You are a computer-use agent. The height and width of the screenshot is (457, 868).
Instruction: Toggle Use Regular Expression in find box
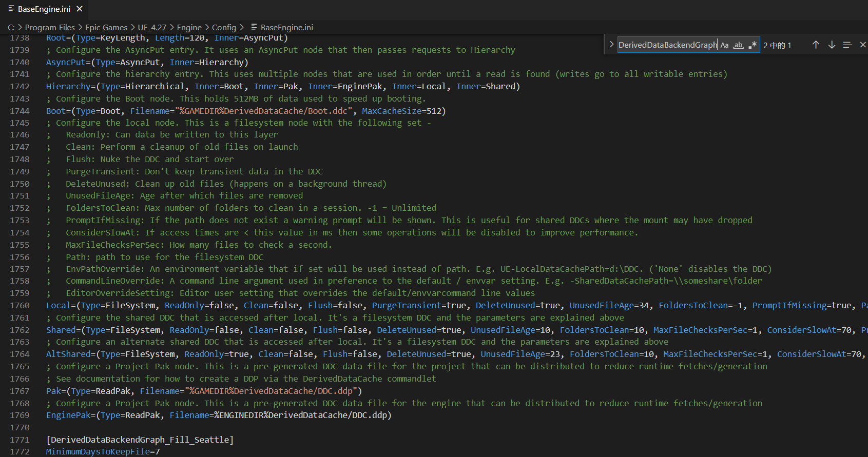[753, 45]
